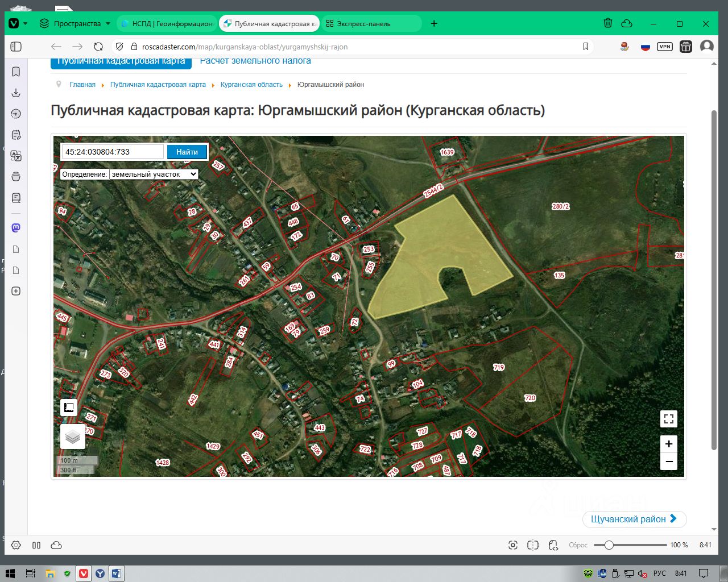Enter fullscreen map view

(669, 419)
